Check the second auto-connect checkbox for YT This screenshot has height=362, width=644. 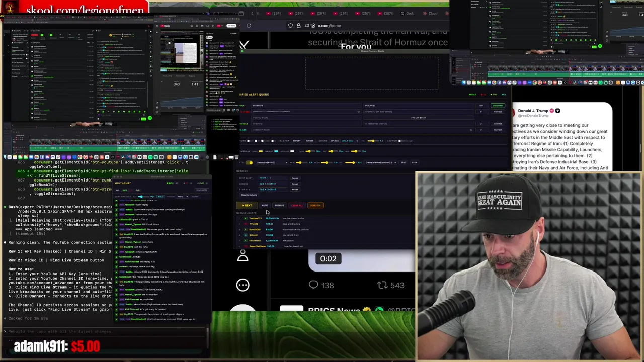pyautogui.click(x=256, y=141)
